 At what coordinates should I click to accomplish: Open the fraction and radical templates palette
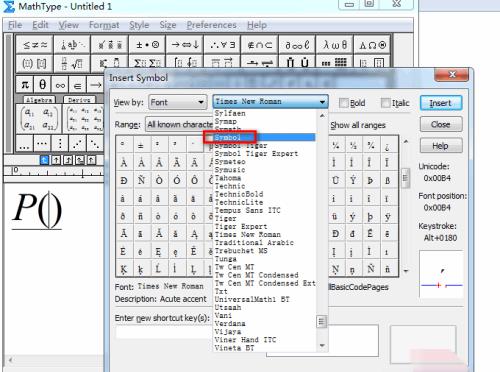click(x=72, y=63)
